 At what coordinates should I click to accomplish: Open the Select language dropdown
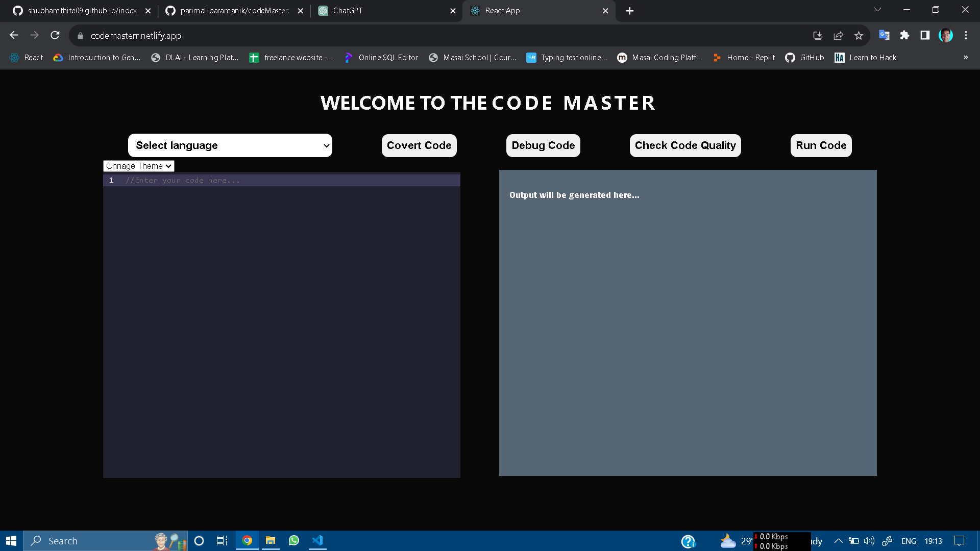coord(230,145)
